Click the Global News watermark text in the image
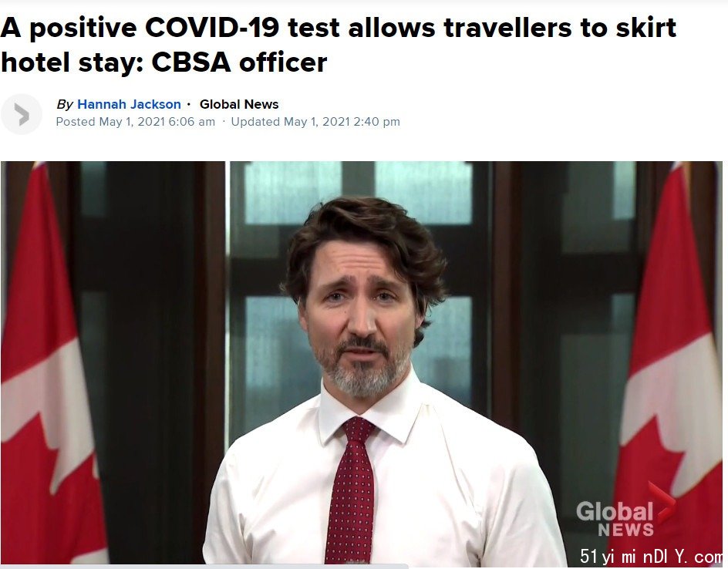728x569 pixels. [x=615, y=520]
